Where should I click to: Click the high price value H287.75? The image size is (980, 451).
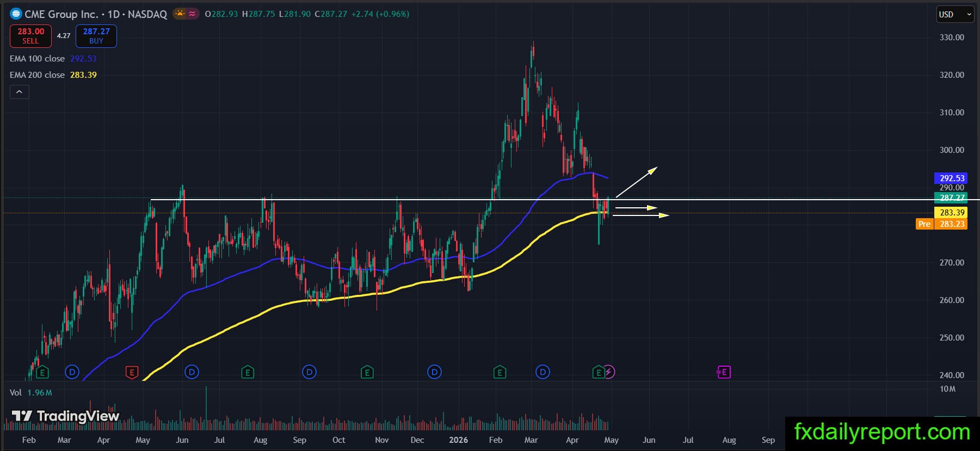tap(258, 14)
